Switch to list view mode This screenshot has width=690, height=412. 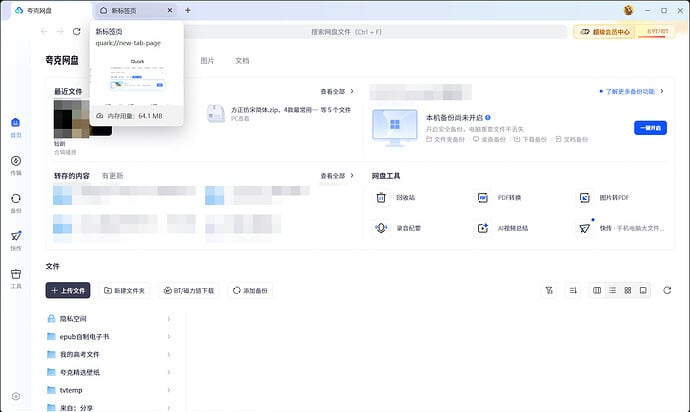click(613, 291)
